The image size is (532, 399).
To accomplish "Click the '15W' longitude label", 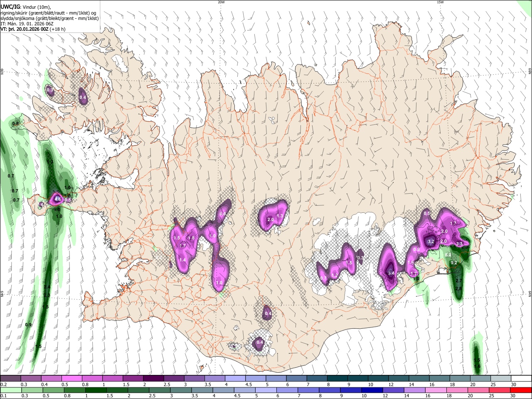I will [x=440, y=2].
